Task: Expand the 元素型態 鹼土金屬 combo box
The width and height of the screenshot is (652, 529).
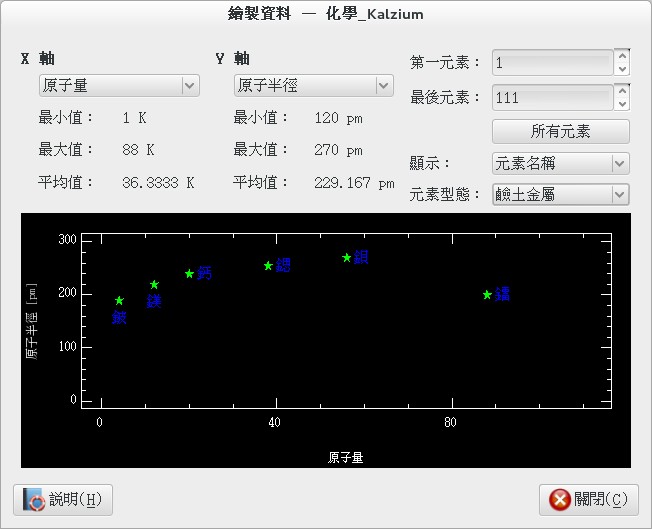Action: coord(561,194)
